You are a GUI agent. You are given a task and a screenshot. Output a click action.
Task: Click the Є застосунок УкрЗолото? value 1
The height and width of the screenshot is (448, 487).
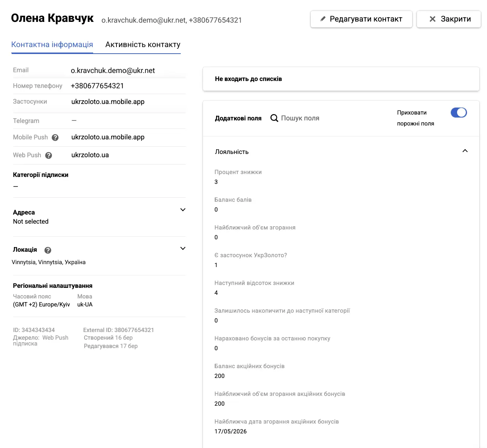click(x=216, y=265)
